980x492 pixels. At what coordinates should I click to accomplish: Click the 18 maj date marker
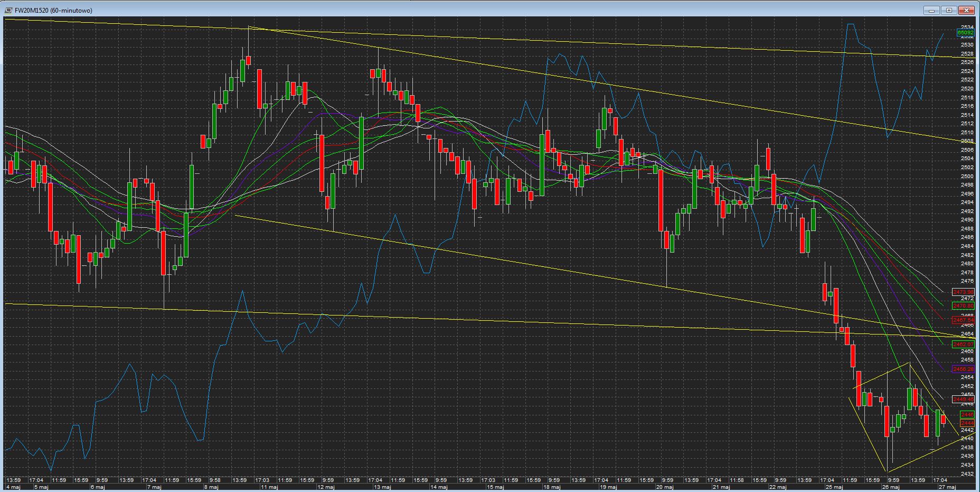coord(551,487)
